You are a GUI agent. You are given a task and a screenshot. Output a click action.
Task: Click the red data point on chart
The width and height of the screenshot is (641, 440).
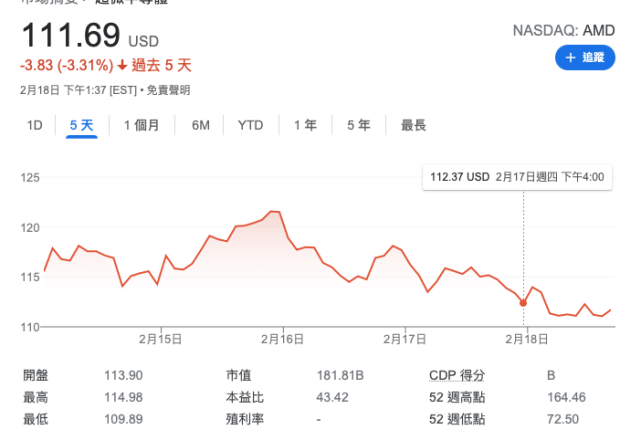tap(523, 303)
